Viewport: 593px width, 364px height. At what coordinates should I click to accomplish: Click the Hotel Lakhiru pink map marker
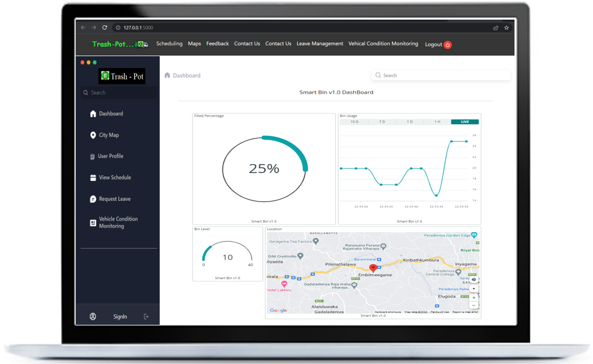coord(284,283)
